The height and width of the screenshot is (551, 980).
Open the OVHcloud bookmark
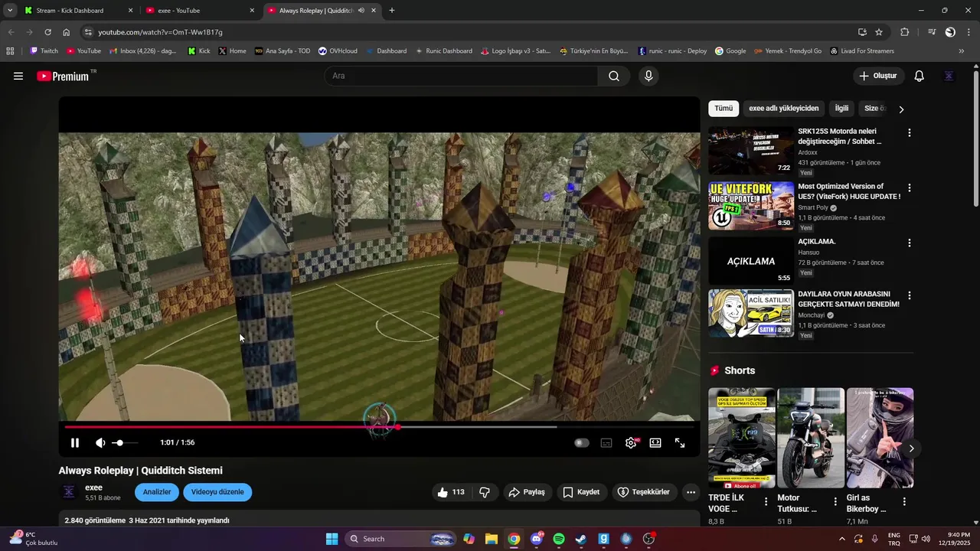338,51
